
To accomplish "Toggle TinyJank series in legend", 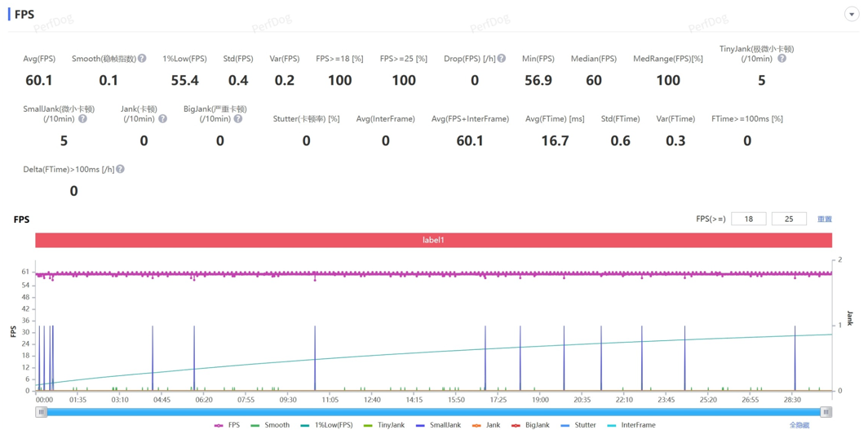I will [x=383, y=425].
